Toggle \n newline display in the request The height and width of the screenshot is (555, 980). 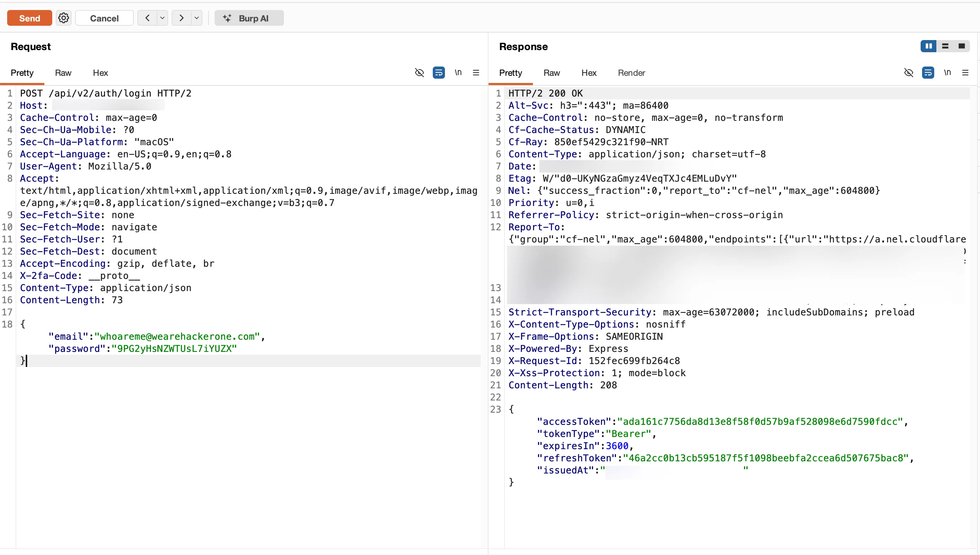click(x=458, y=73)
